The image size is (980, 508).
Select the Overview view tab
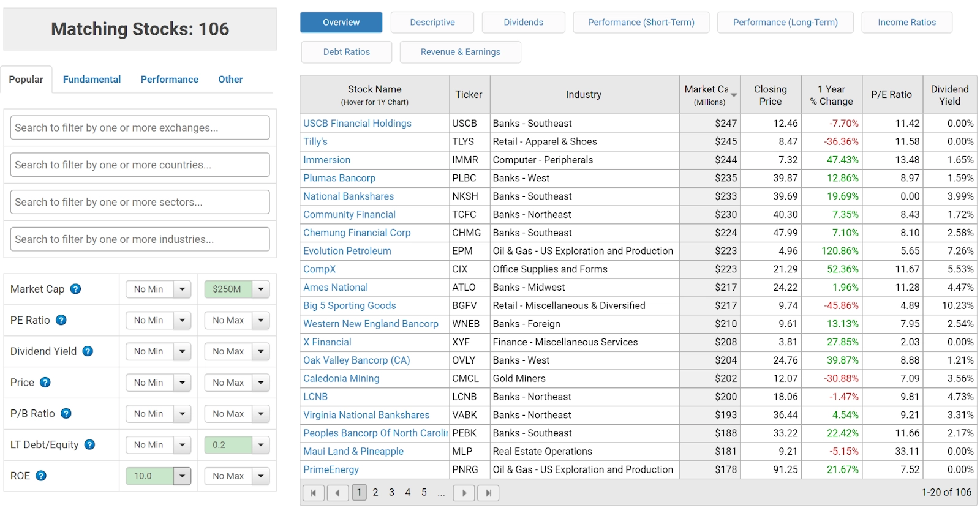[x=341, y=23]
